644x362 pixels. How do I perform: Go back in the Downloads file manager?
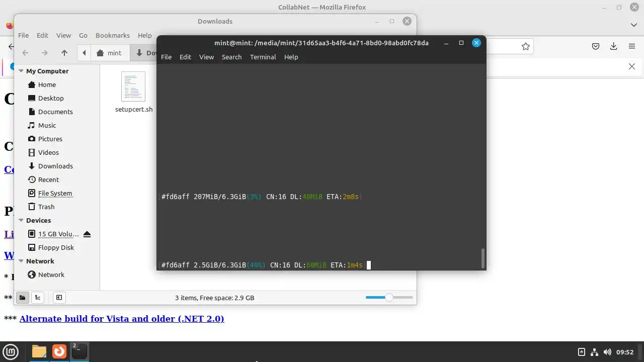[25, 53]
